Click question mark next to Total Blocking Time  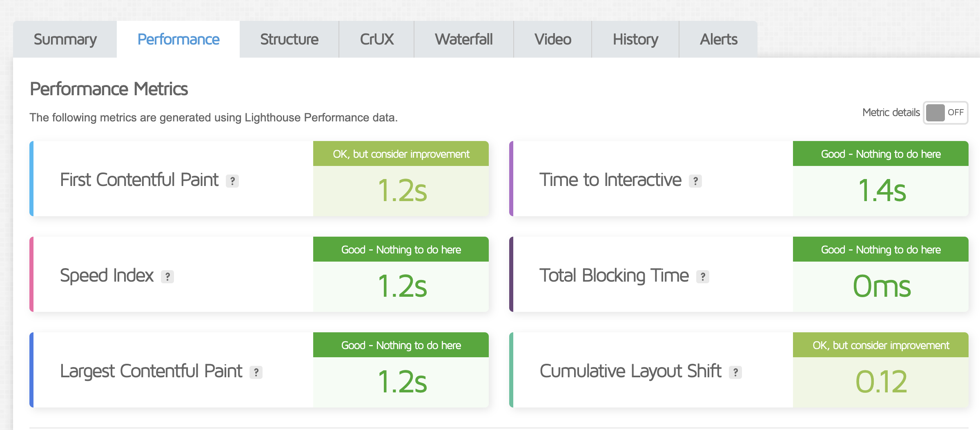pos(702,277)
